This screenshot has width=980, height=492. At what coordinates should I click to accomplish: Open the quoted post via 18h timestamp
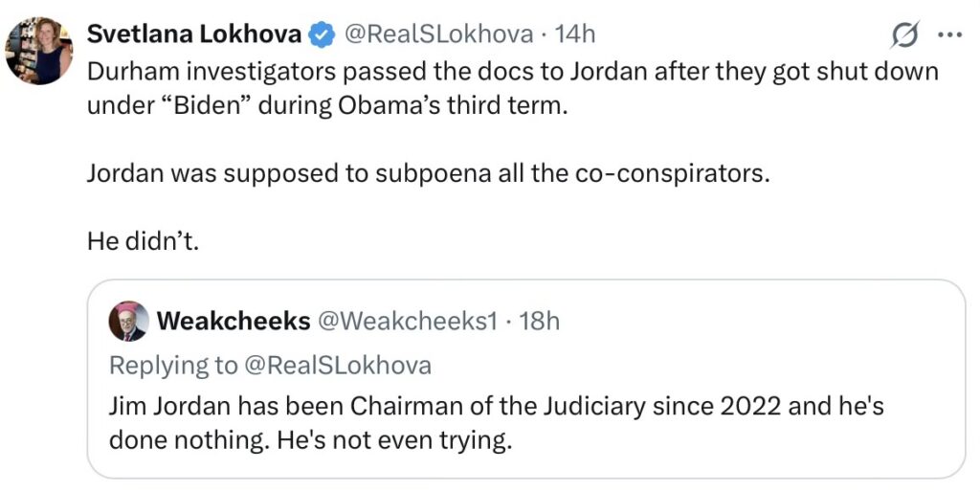click(539, 322)
